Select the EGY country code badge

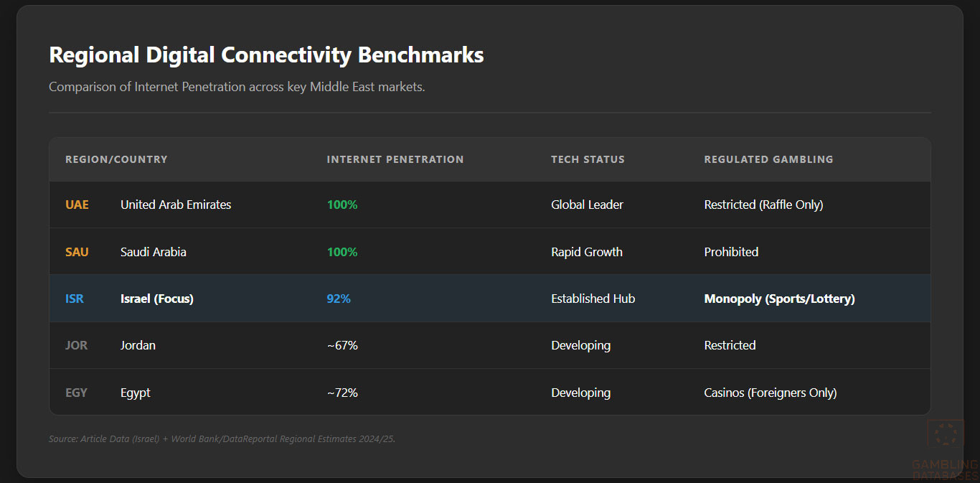coord(76,393)
